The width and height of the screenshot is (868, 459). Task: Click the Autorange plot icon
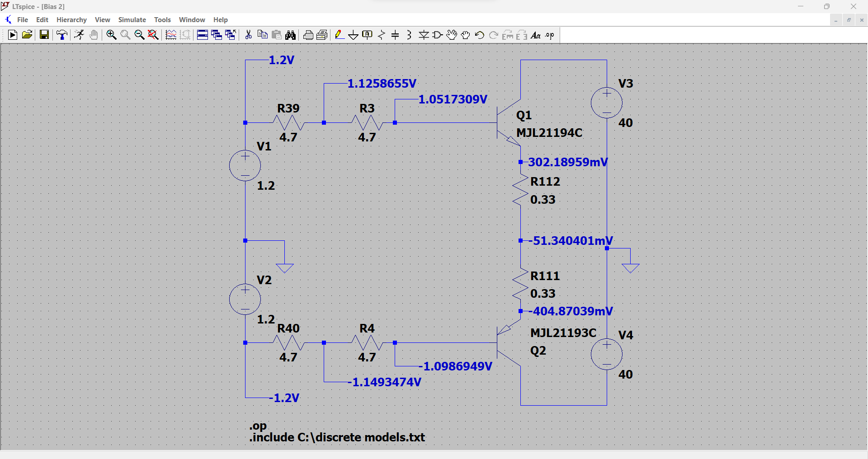tap(171, 35)
